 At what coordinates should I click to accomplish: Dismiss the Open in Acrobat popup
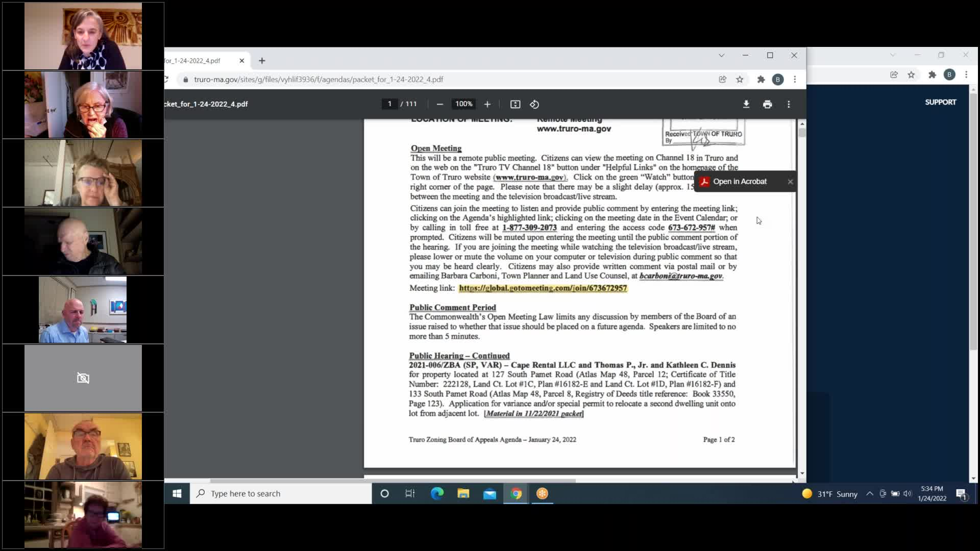point(790,182)
